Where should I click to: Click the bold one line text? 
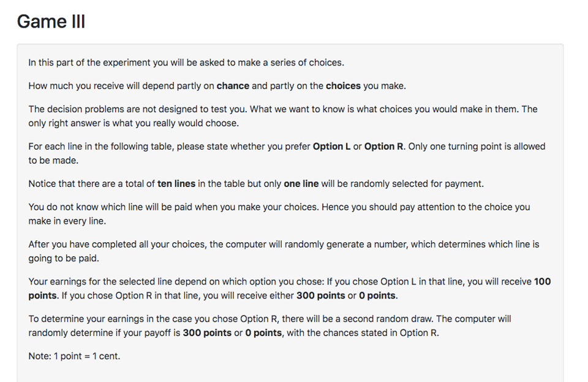pos(301,183)
